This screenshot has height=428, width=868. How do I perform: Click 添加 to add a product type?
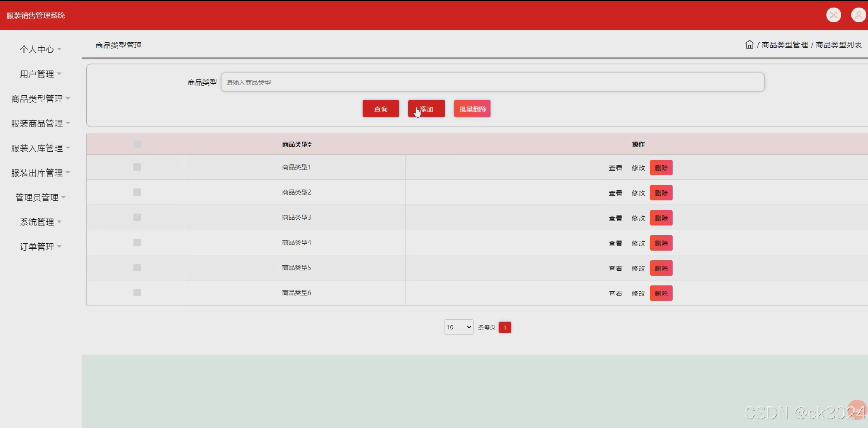coord(426,109)
